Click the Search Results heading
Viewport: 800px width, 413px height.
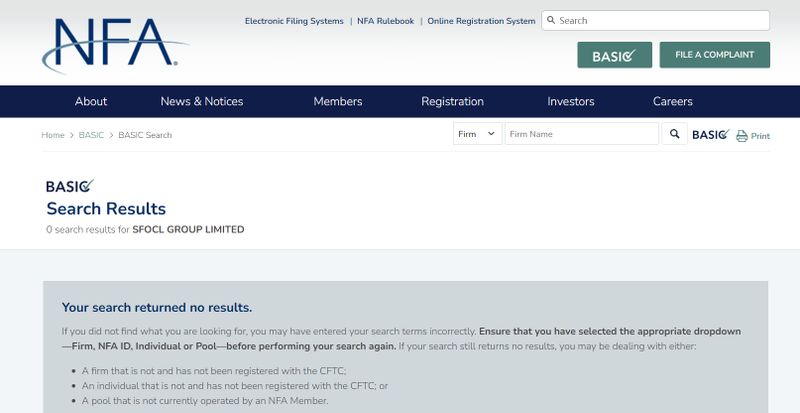click(x=106, y=208)
